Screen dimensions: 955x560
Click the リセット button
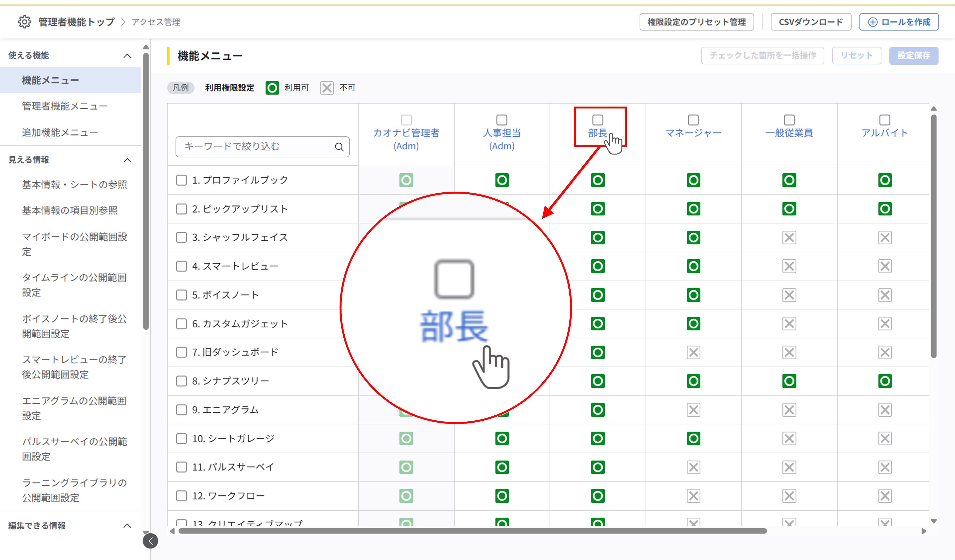(856, 56)
